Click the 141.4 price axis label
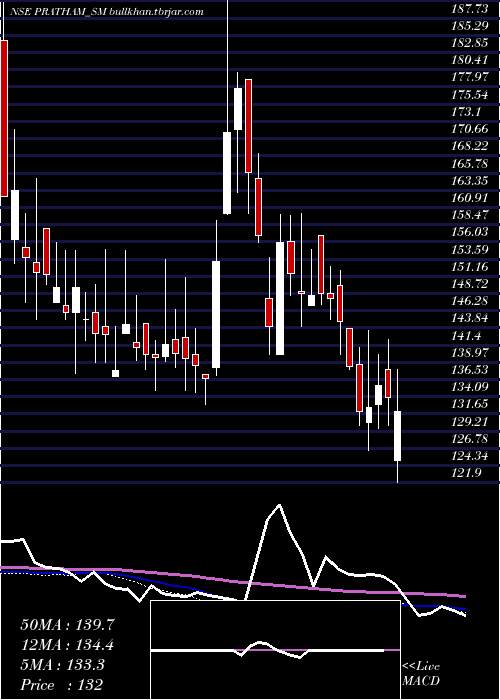The image size is (500, 700). 467,335
